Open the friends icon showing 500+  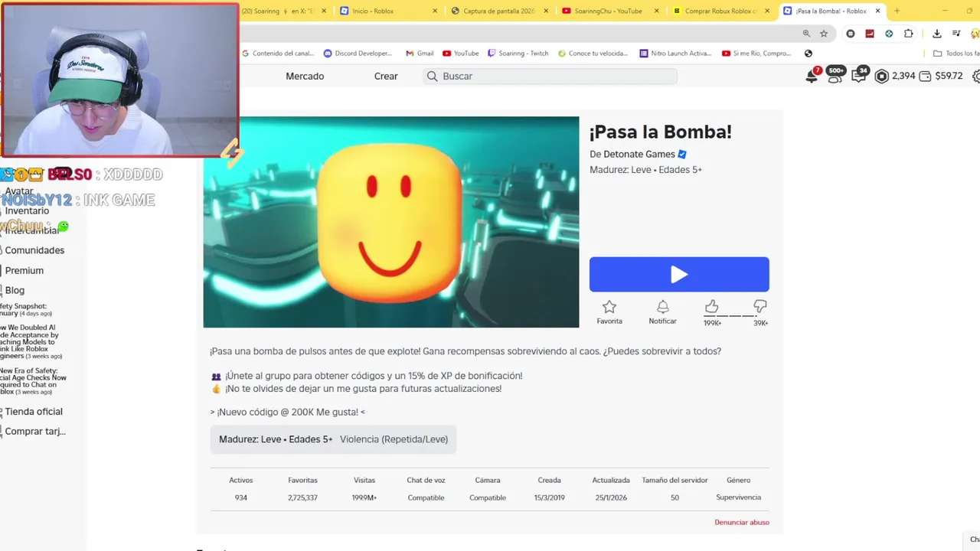[x=836, y=75]
